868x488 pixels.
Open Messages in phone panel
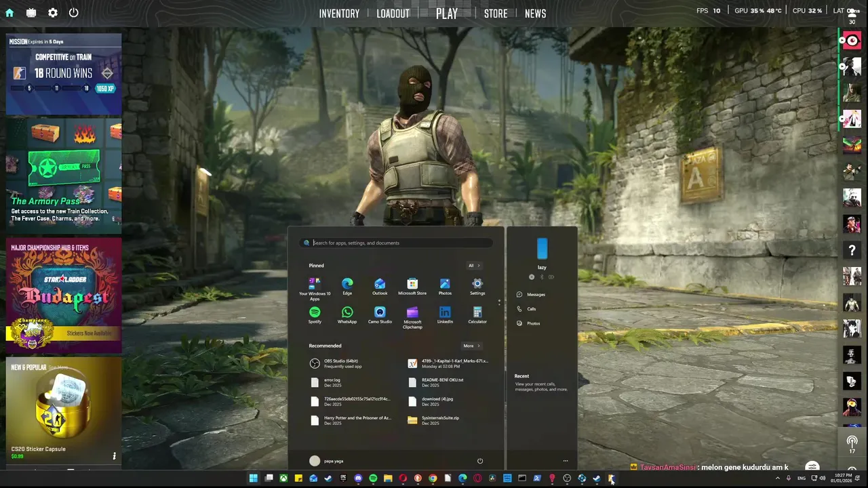pyautogui.click(x=531, y=295)
